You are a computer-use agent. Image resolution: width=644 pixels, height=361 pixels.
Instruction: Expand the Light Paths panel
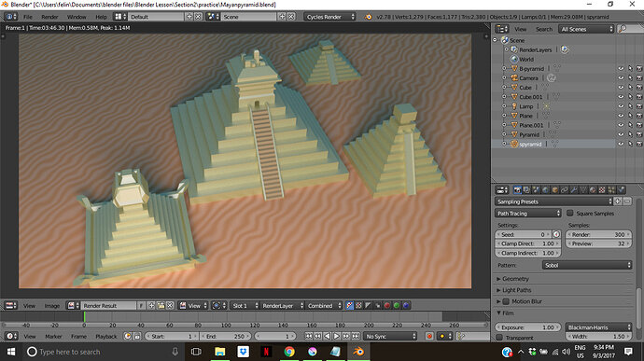click(x=516, y=290)
